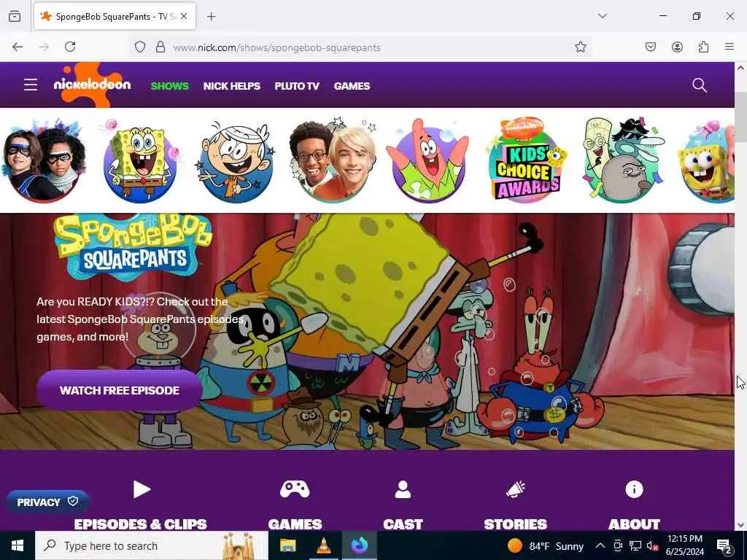Open VLC media player from taskbar

point(323,545)
